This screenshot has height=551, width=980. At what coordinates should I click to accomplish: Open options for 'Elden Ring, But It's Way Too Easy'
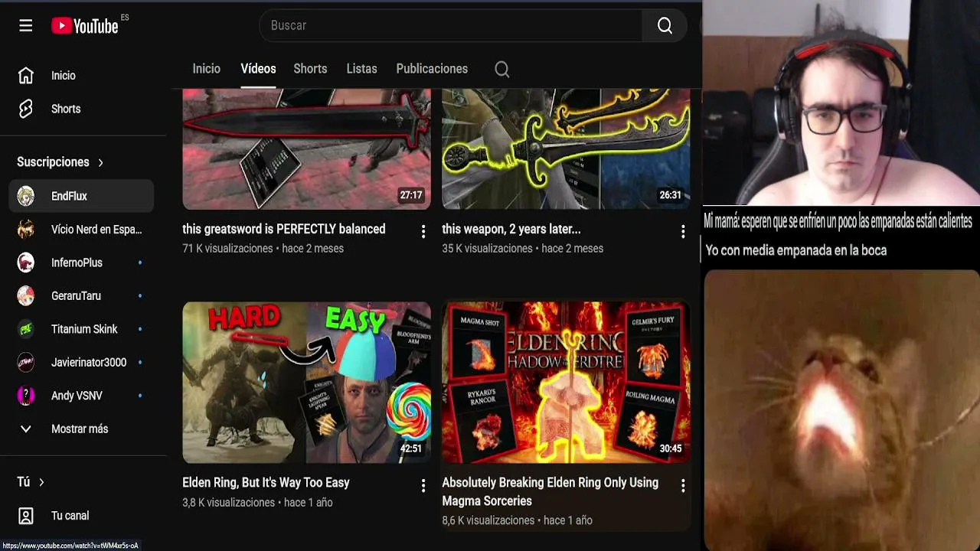(423, 485)
